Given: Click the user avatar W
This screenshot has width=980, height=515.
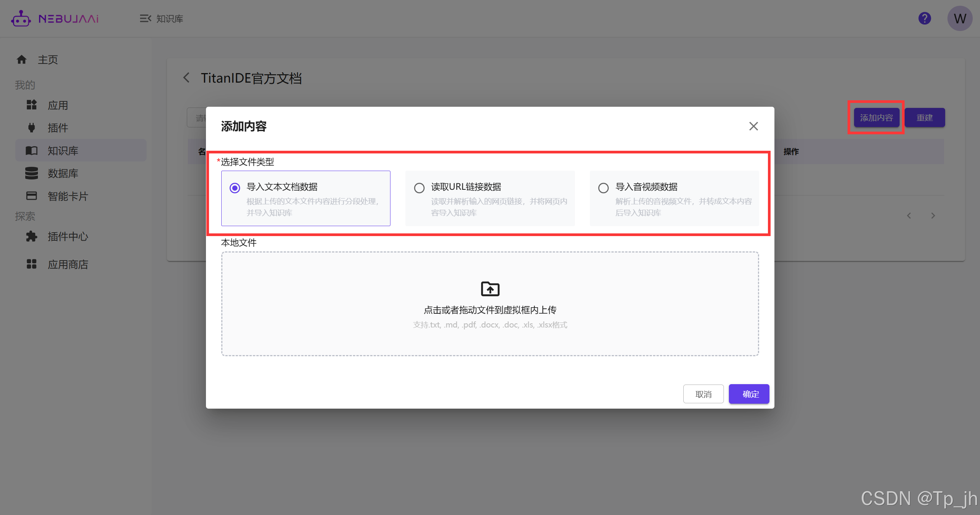Looking at the screenshot, I should click(959, 18).
